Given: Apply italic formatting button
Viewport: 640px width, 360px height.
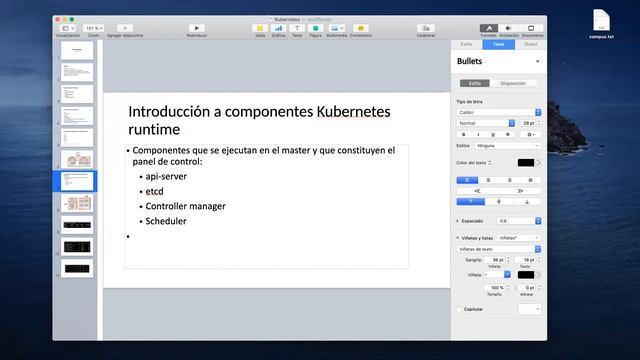Looking at the screenshot, I should point(478,134).
